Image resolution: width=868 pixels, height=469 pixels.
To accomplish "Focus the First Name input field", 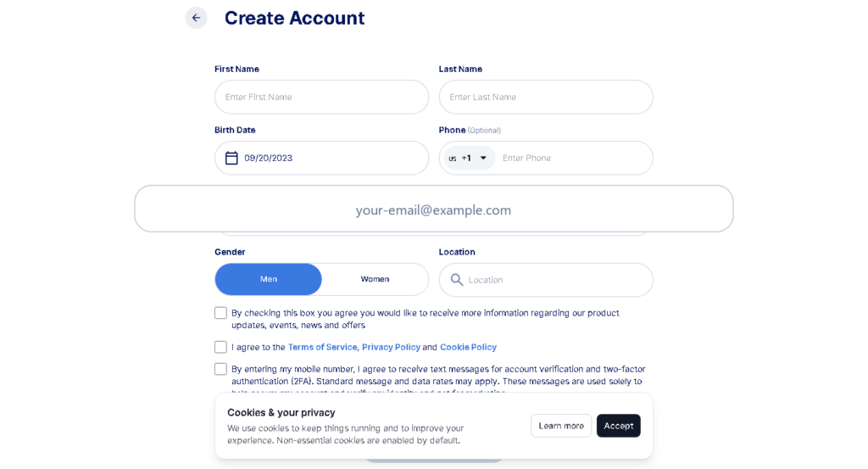I will (x=321, y=97).
